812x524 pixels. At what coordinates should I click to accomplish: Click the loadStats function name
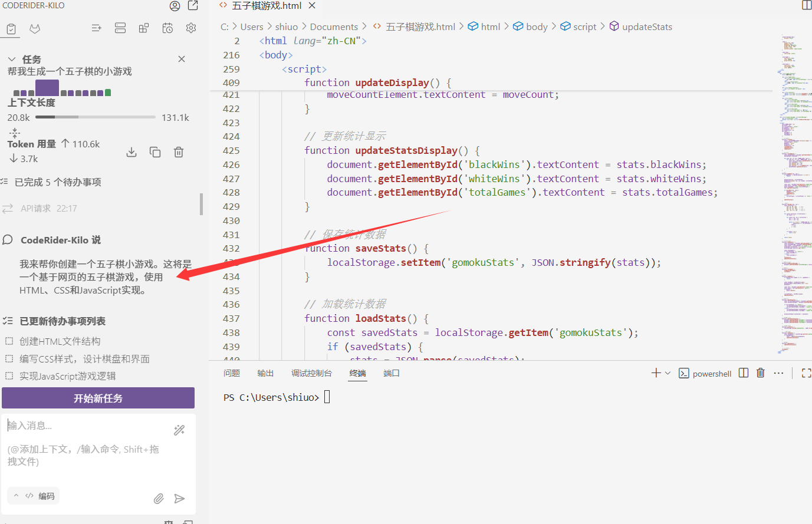click(x=380, y=318)
